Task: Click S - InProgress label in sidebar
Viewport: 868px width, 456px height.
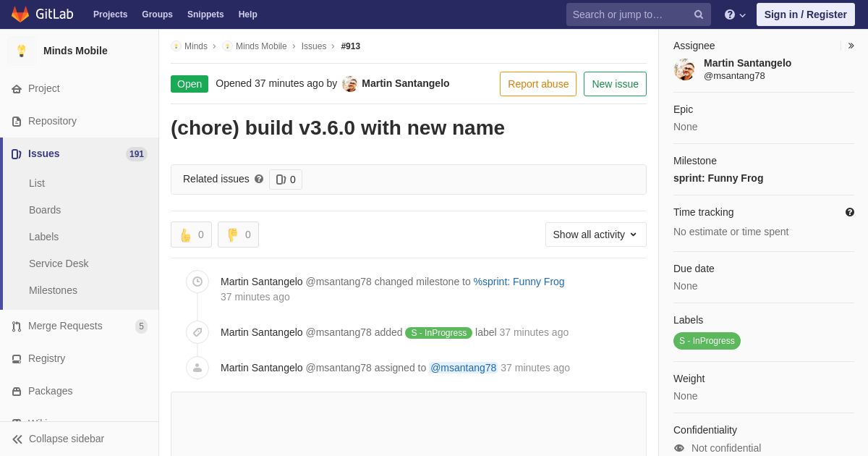Action: coord(707,341)
